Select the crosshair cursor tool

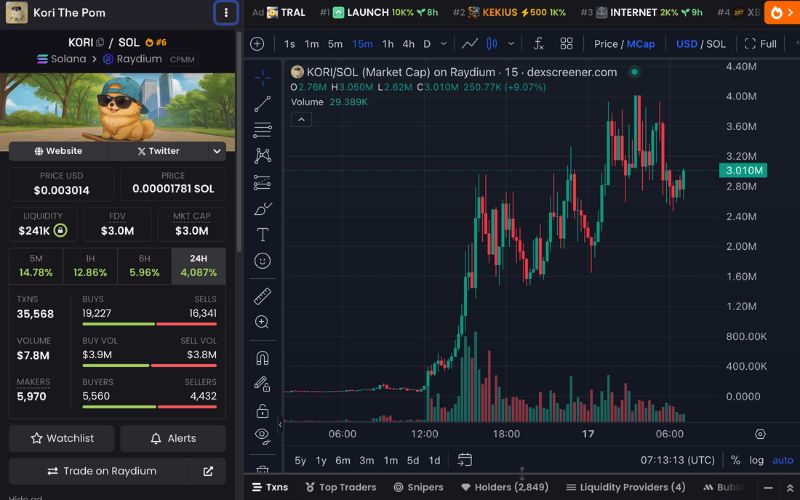(262, 78)
